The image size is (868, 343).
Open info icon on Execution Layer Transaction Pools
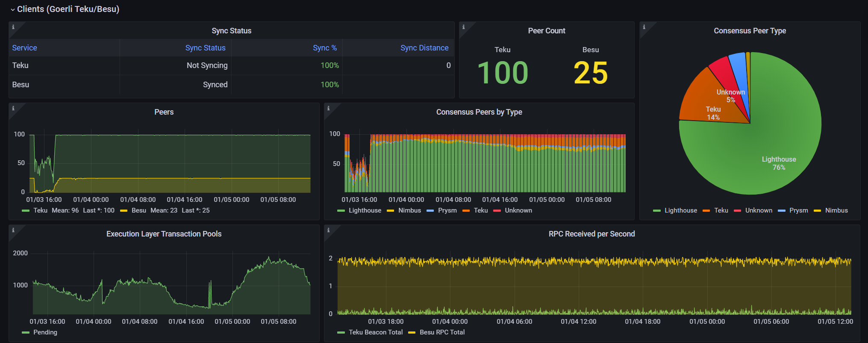13,230
